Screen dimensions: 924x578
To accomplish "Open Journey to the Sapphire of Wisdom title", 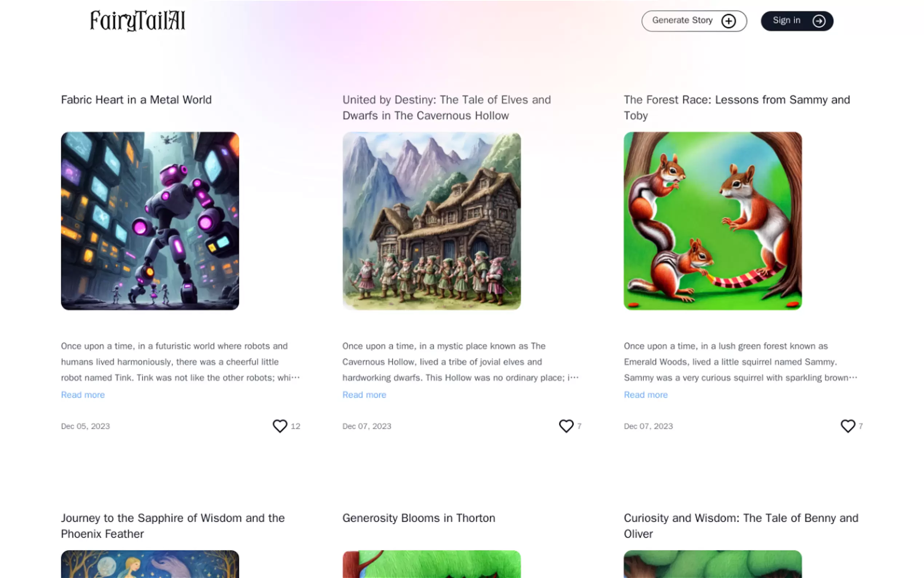I will tap(173, 526).
